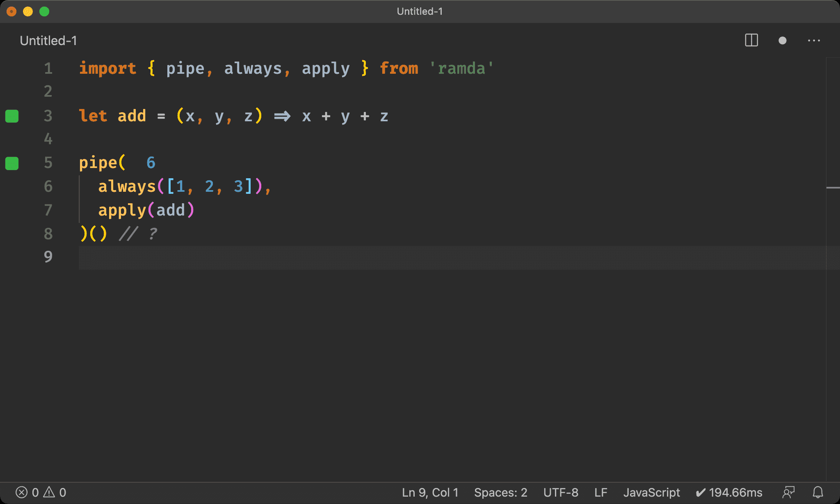Open the More Actions ellipsis menu
840x504 pixels.
(x=814, y=41)
